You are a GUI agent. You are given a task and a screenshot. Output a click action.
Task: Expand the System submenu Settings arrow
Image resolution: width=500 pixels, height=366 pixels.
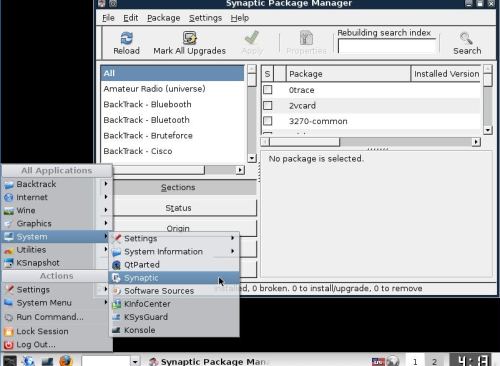tap(232, 238)
